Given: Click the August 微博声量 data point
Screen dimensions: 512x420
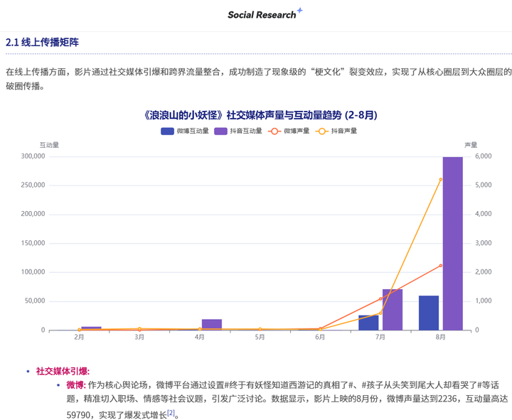Looking at the screenshot, I should 440,266.
